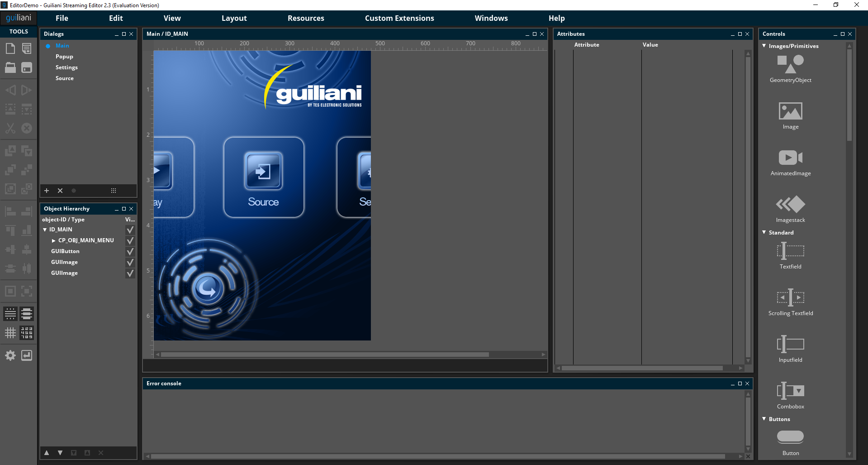The width and height of the screenshot is (868, 465).
Task: Open the Custom Extensions menu
Action: (x=399, y=18)
